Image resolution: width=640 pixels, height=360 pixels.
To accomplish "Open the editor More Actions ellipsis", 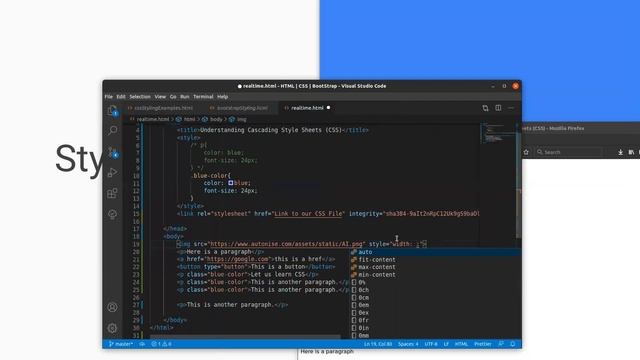I will [511, 108].
